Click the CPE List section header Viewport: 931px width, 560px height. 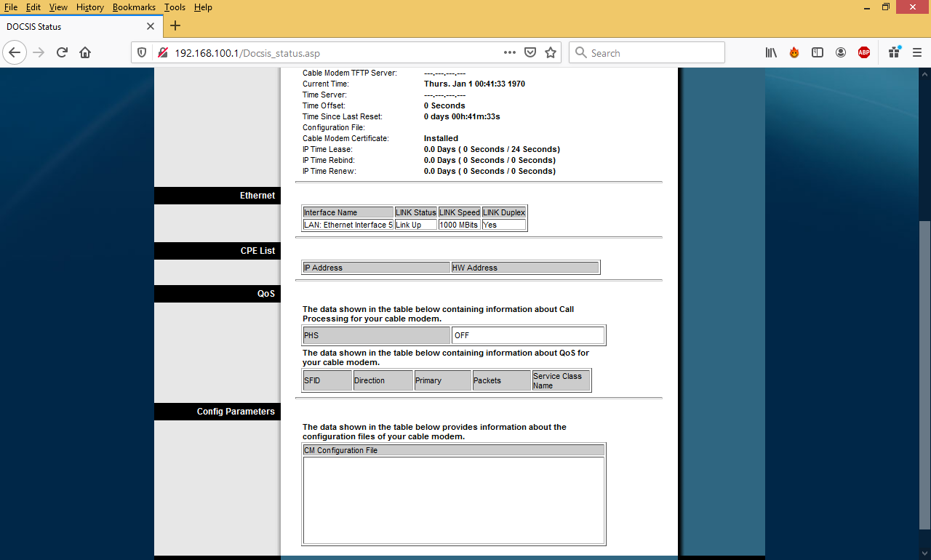click(x=217, y=251)
